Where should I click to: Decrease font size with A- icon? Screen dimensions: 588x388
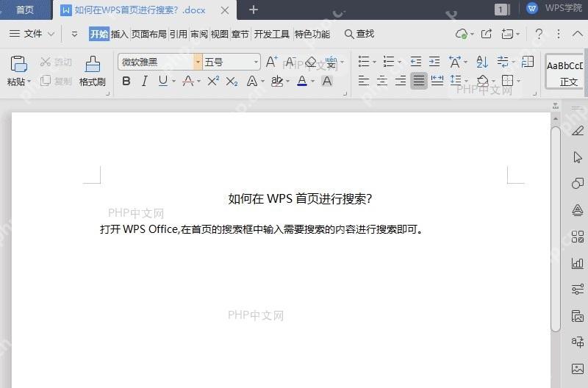pyautogui.click(x=290, y=62)
